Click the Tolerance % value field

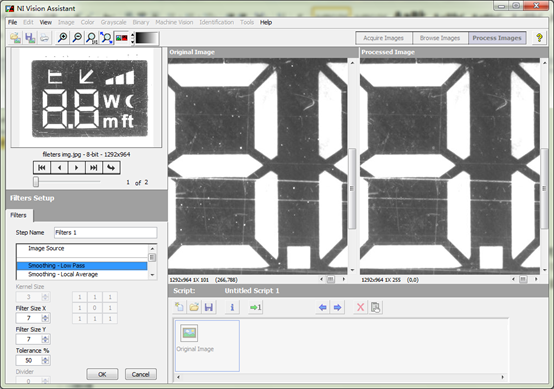[x=29, y=360]
